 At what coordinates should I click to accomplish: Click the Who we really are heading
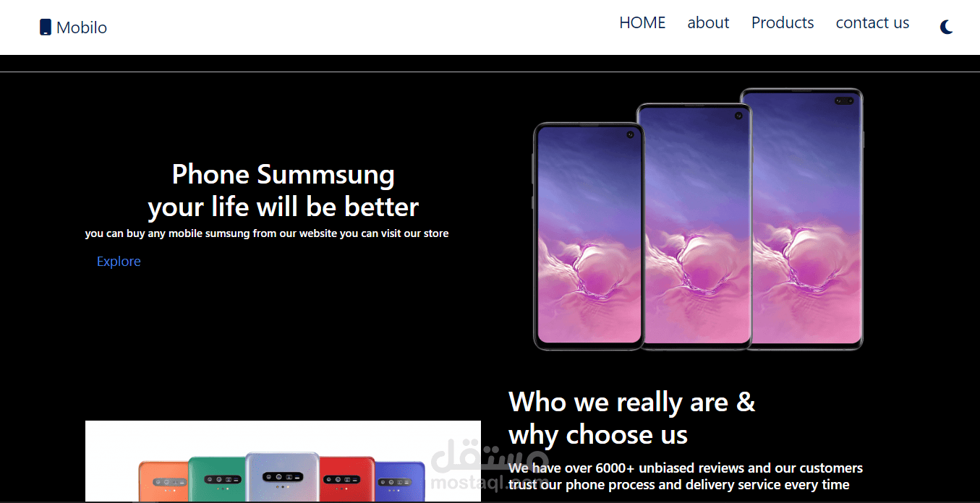click(x=632, y=418)
